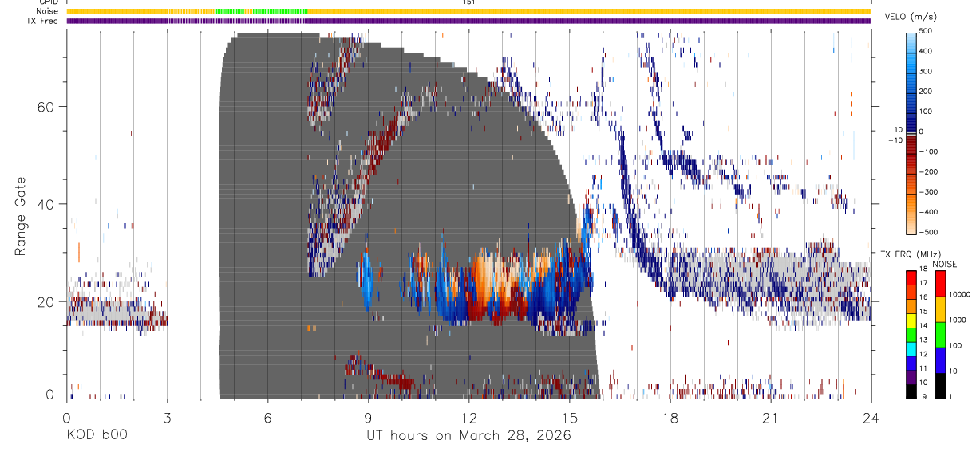Screen dimensions: 980x452
Task: Click noise scale value "1000"
Action: coord(958,320)
